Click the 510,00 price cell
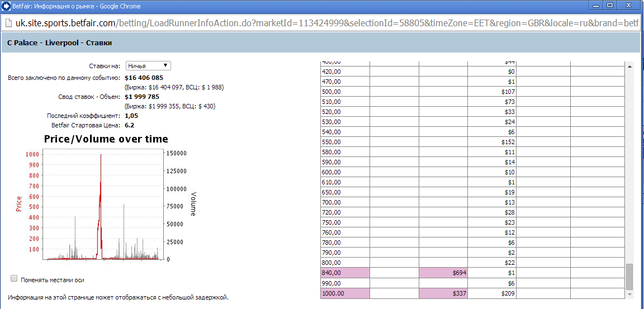The width and height of the screenshot is (644, 309). tap(345, 101)
